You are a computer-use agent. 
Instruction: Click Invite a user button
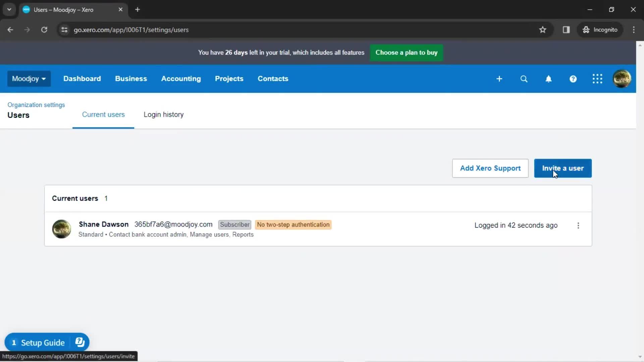(x=563, y=168)
